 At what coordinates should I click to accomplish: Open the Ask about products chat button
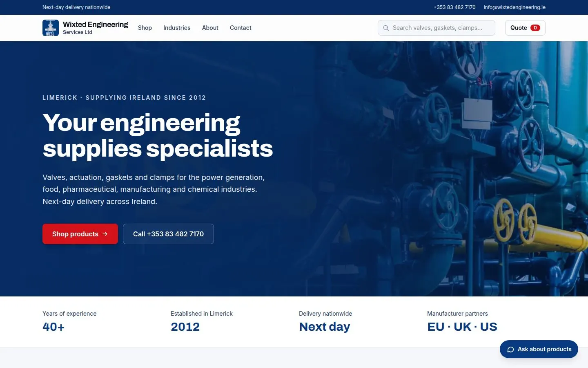[539, 349]
